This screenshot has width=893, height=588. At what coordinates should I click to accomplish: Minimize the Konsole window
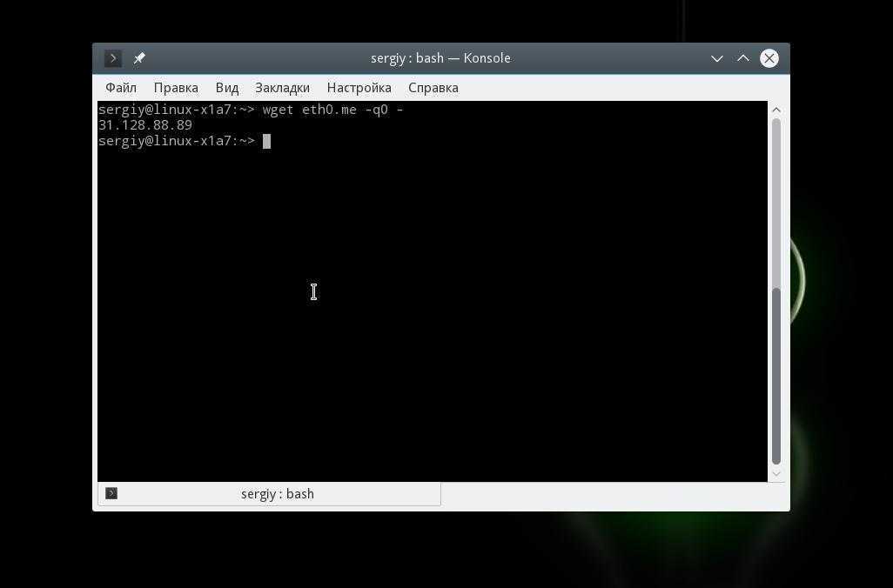coord(717,58)
